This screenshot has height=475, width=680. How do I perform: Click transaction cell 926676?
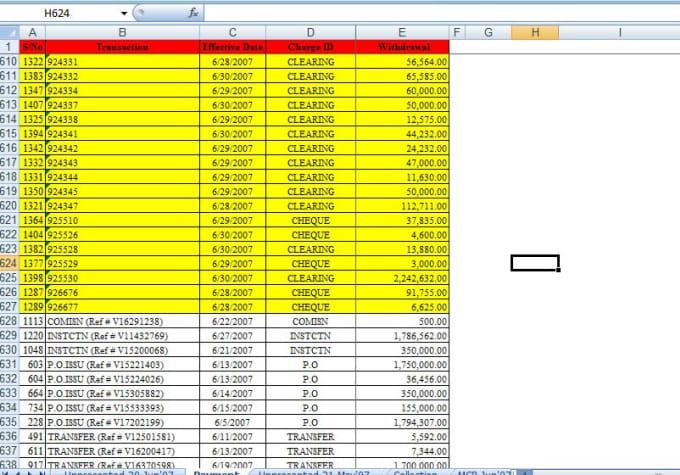122,292
